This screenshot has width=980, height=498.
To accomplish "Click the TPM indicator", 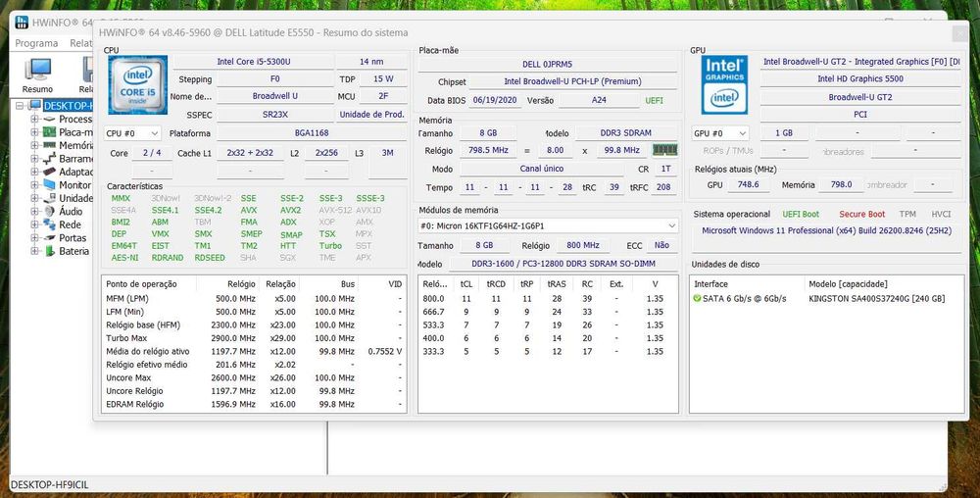I will (x=907, y=214).
